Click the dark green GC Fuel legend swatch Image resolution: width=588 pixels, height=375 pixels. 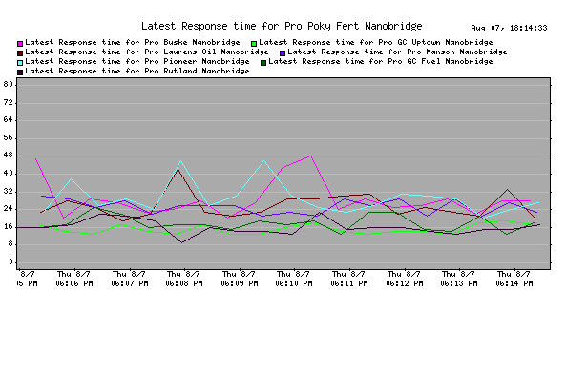(263, 63)
